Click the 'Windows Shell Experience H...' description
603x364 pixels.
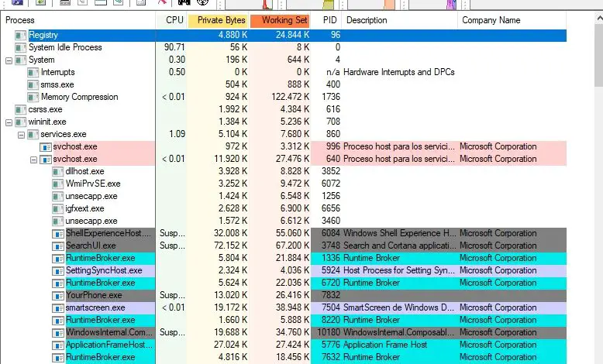tap(400, 233)
